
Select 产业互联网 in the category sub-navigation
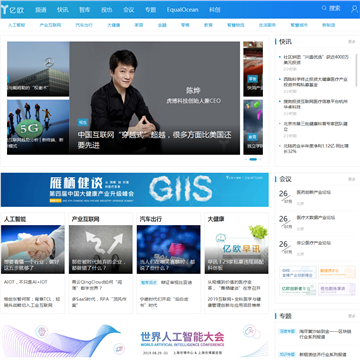(x=50, y=25)
